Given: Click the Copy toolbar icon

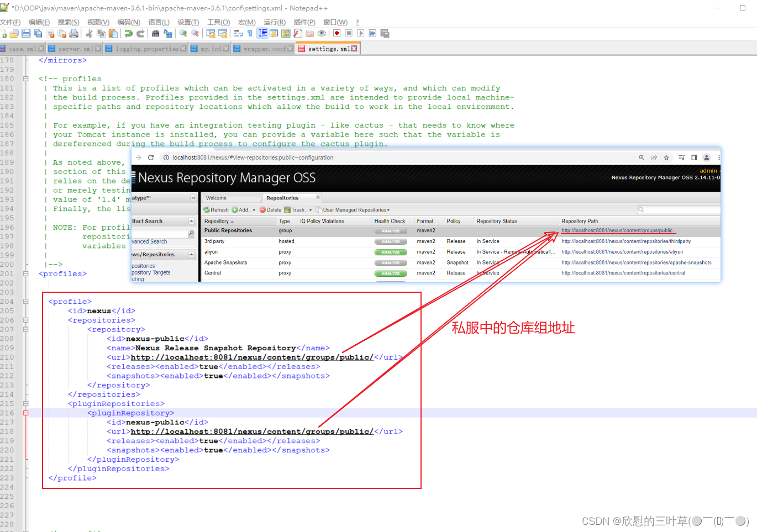Looking at the screenshot, I should click(x=101, y=33).
